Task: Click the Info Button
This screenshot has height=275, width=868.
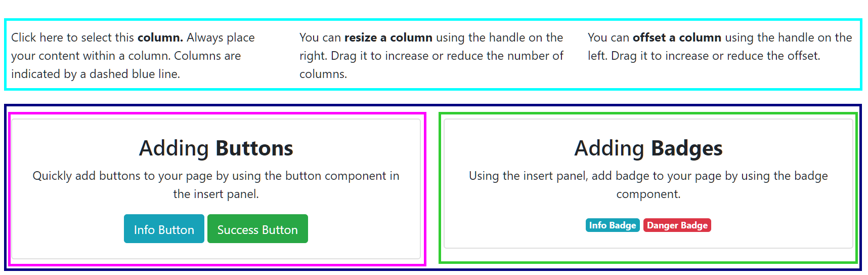Action: 164,229
